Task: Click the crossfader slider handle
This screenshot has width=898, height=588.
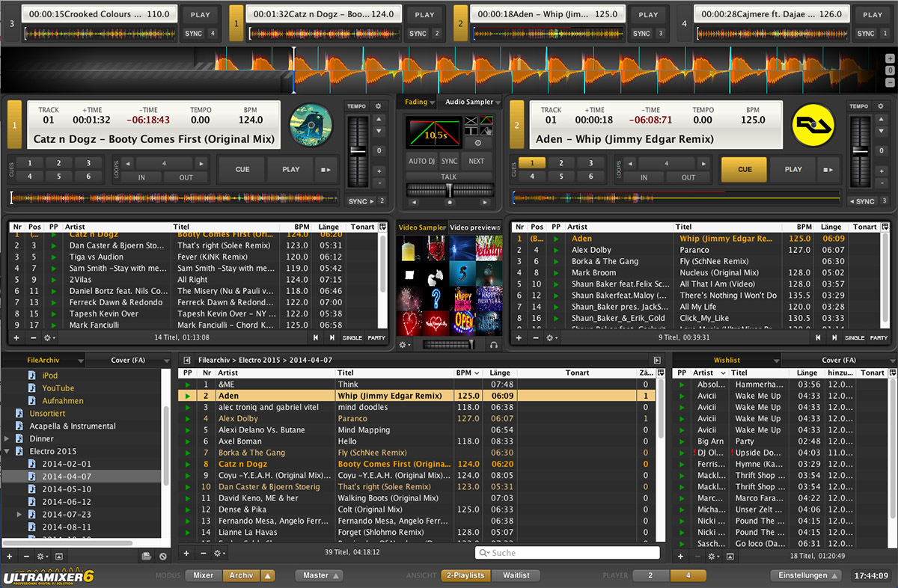Action: click(449, 191)
